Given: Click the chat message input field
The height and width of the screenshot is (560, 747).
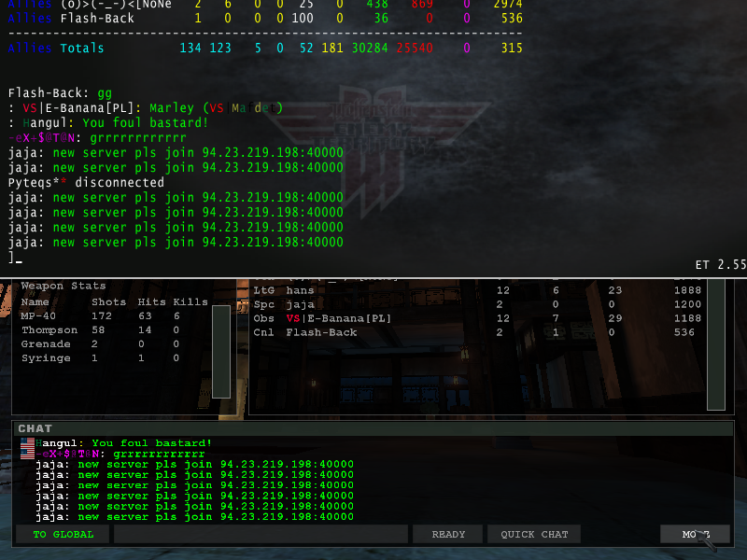Looking at the screenshot, I should pyautogui.click(x=260, y=535).
